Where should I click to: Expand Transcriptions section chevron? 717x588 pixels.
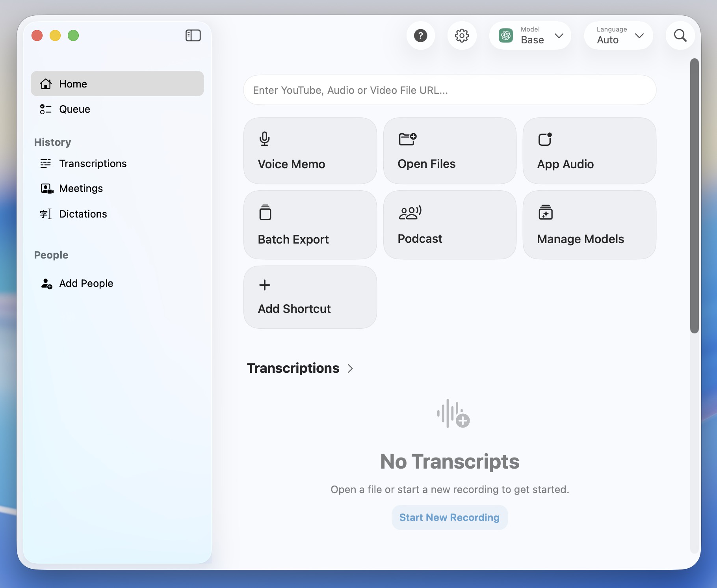(350, 368)
